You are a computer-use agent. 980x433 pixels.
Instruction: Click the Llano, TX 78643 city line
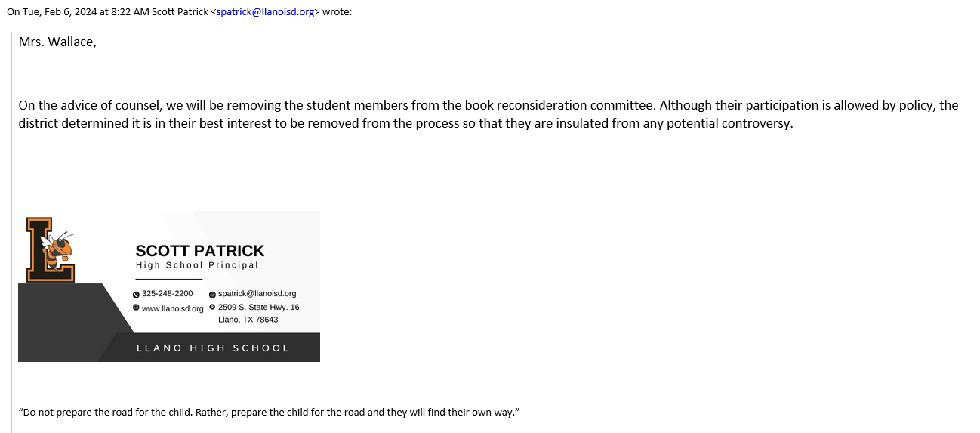248,320
